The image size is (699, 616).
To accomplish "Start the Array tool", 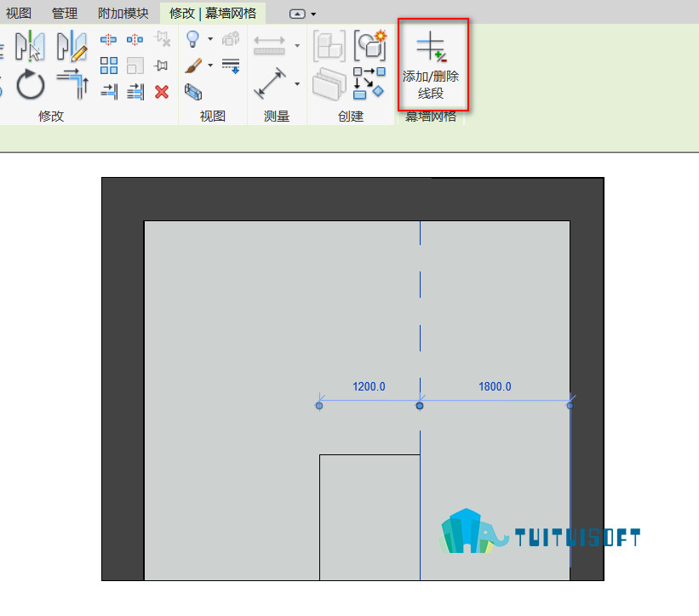I will (x=109, y=66).
